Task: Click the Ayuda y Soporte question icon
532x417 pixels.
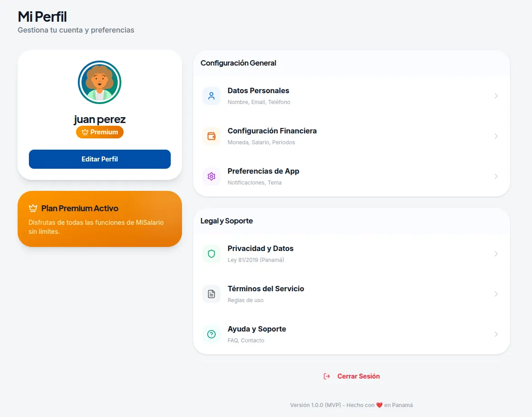Action: 211,334
